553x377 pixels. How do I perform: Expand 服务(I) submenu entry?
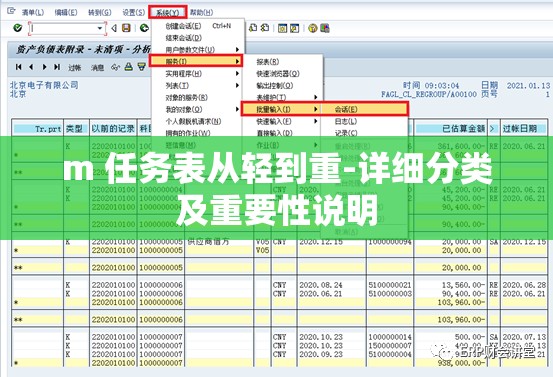pyautogui.click(x=196, y=61)
